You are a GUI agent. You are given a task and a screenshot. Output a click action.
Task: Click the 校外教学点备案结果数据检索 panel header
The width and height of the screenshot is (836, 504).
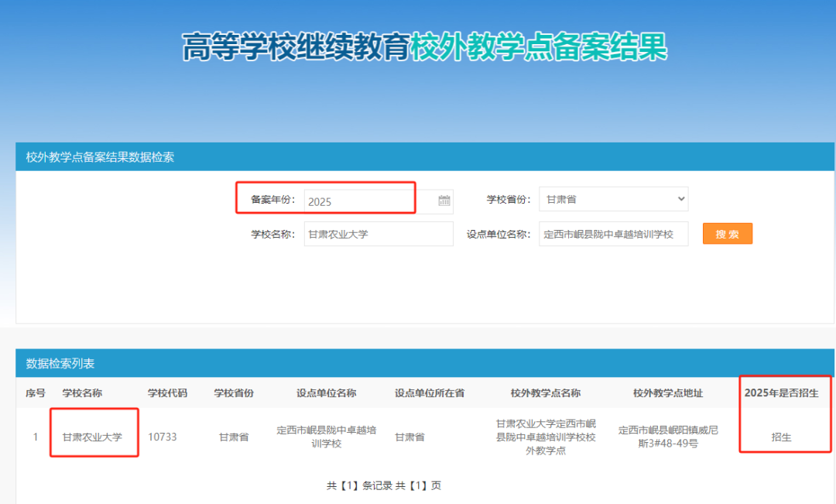tap(425, 157)
